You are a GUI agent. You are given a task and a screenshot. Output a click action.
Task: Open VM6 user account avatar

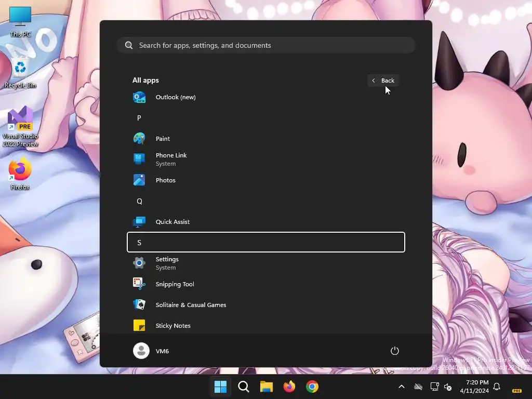141,351
